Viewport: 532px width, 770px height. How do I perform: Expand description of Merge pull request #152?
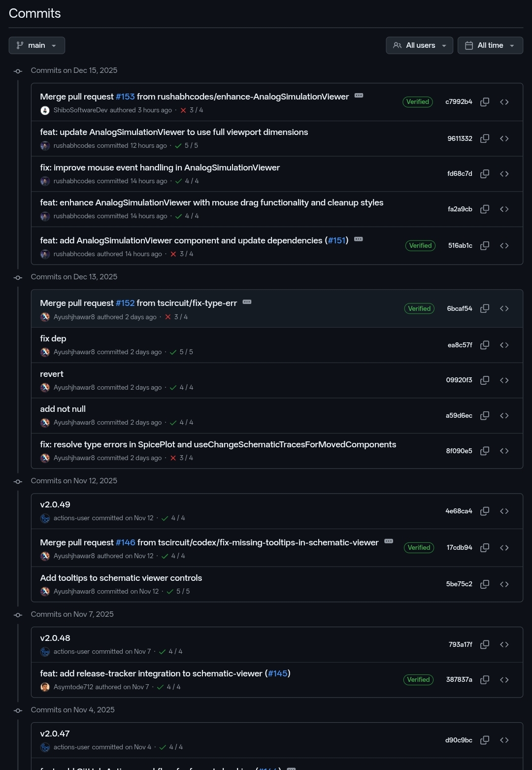[247, 302]
